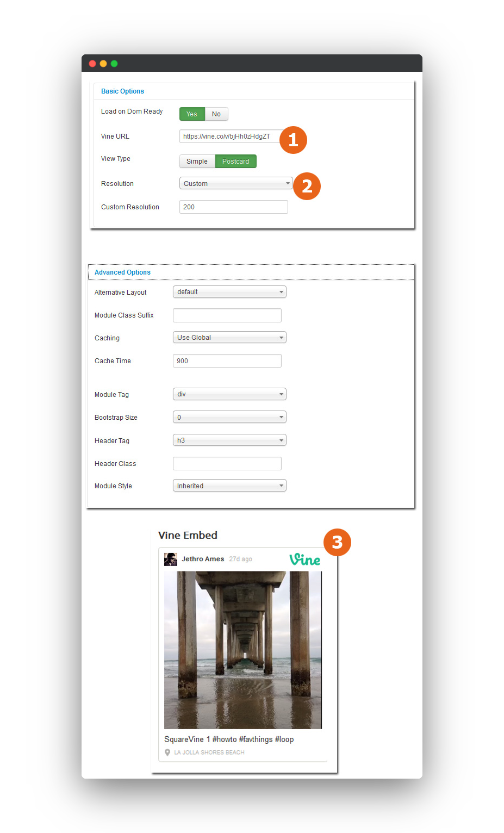This screenshot has width=504, height=833.
Task: Click the Advanced Options heading
Action: [x=122, y=272]
